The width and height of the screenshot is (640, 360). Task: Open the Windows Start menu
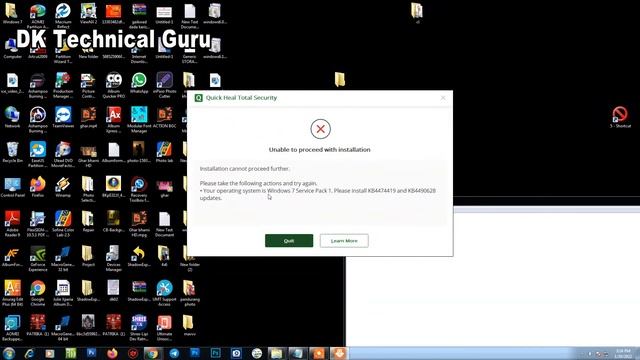pyautogui.click(x=9, y=353)
